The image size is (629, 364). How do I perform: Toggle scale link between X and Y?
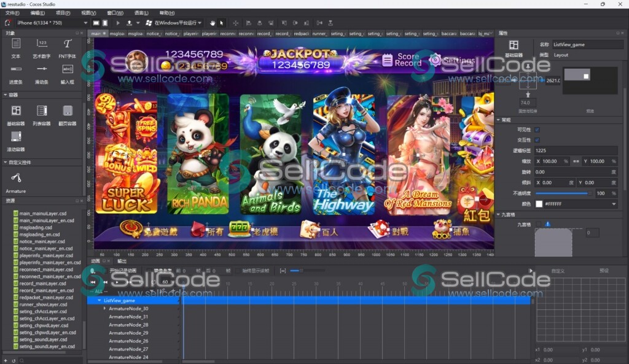576,161
